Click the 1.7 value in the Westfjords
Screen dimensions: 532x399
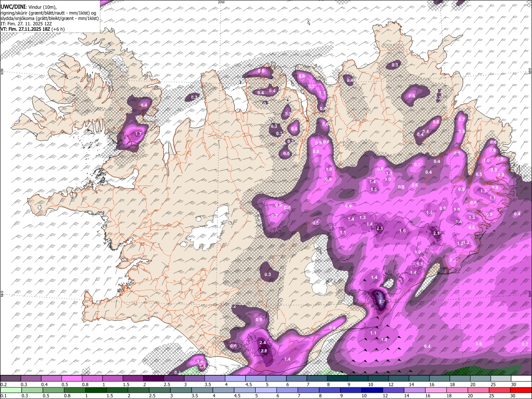point(139,134)
